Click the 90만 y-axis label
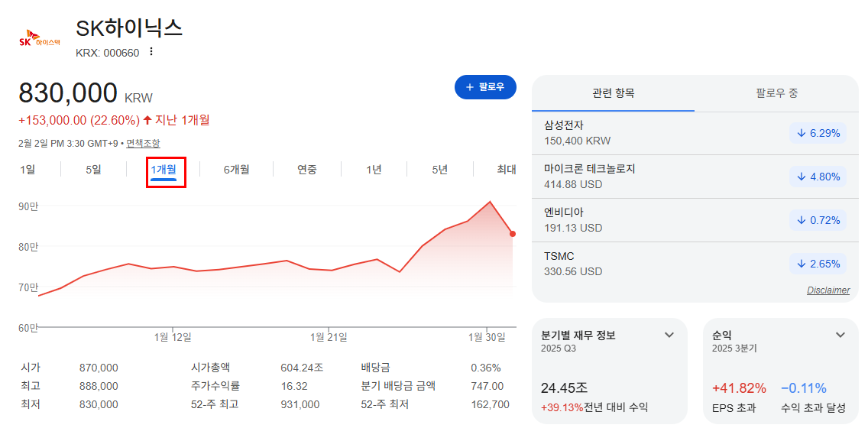Viewport: 868px width, 428px height. coord(28,206)
